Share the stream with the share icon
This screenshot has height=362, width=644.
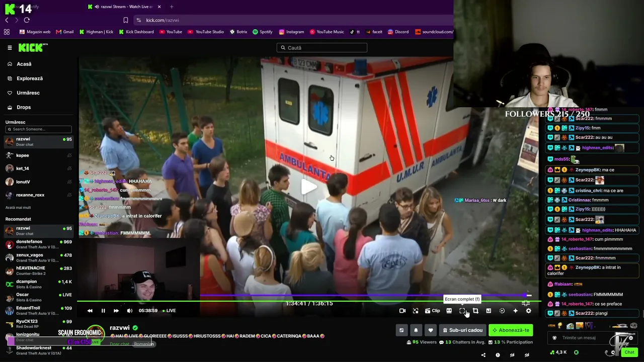coord(484,355)
